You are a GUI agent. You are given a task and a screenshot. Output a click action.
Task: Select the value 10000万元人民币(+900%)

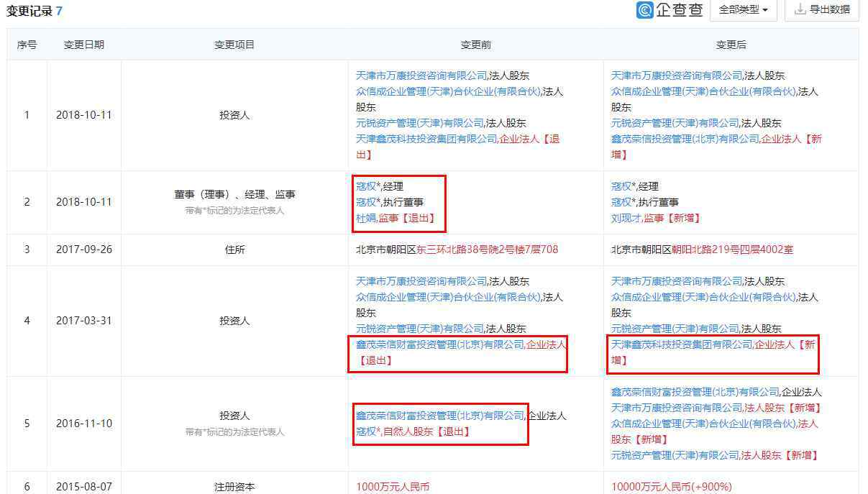[672, 487]
